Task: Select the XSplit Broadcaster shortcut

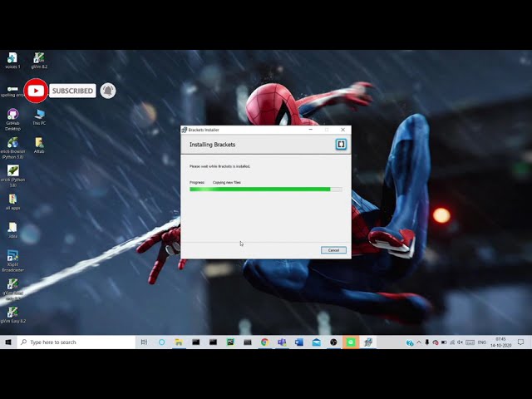Action: click(x=12, y=261)
